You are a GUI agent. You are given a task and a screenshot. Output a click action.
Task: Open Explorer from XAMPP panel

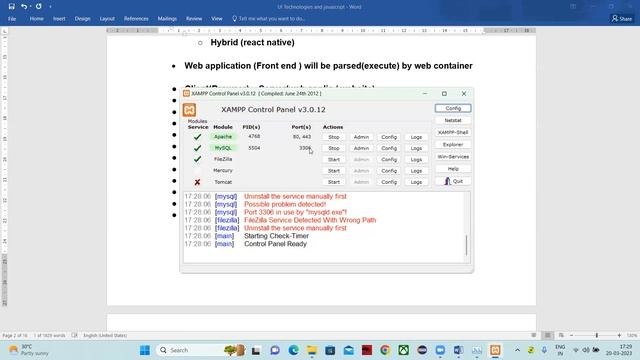pyautogui.click(x=453, y=144)
